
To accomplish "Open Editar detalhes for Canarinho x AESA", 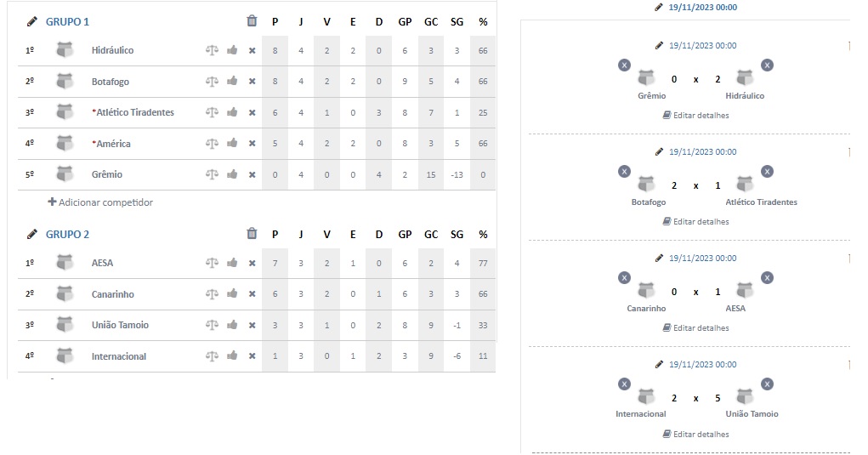I will 695,327.
